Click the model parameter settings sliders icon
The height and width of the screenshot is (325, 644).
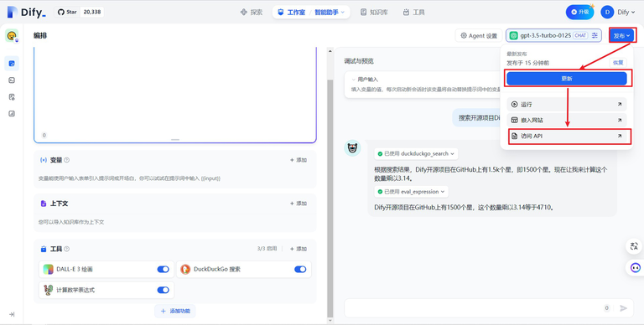595,36
